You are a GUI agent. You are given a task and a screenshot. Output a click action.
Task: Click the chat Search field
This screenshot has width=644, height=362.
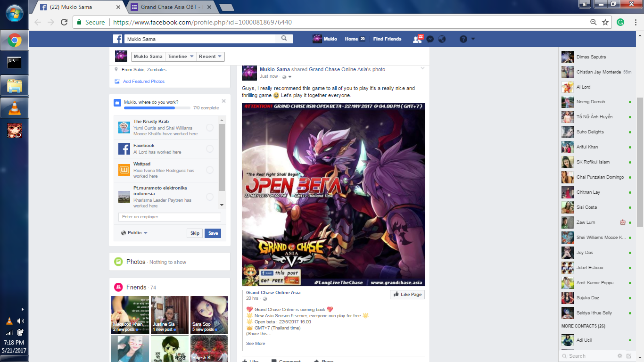coord(588,356)
